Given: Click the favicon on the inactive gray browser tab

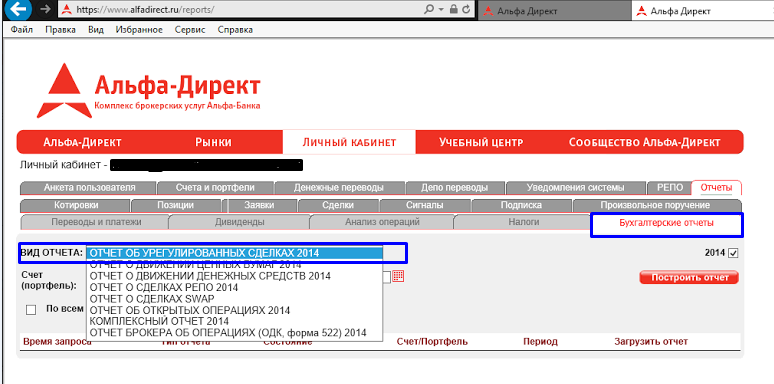Looking at the screenshot, I should 488,10.
